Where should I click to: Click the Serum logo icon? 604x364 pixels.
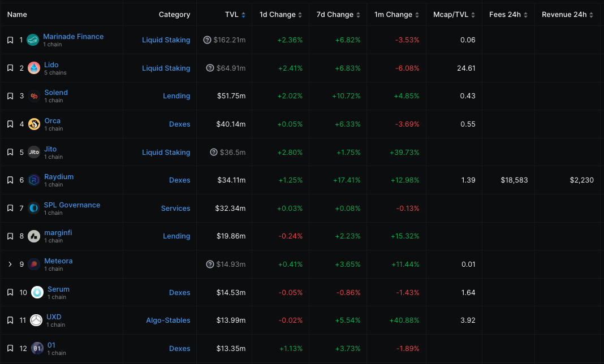(x=37, y=292)
